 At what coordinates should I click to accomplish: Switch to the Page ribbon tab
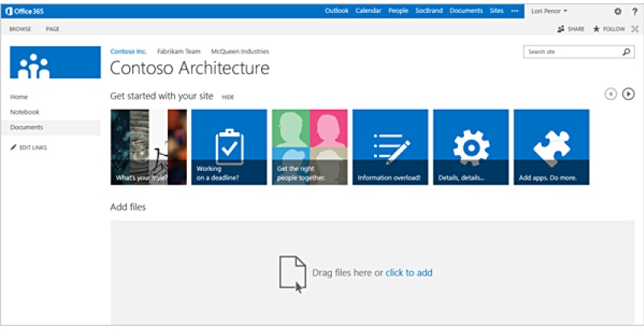(x=52, y=29)
